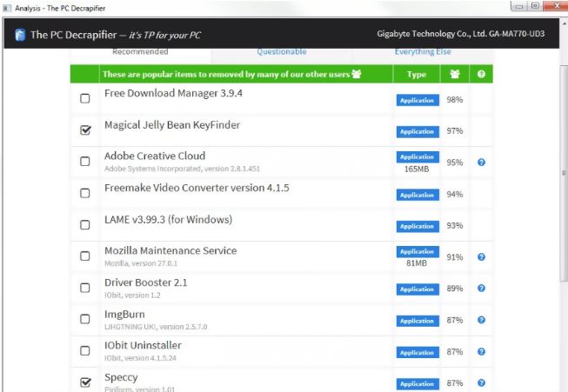Viewport: 568px width, 392px height.
Task: Click Application badge for ImgBurn
Action: click(x=418, y=321)
